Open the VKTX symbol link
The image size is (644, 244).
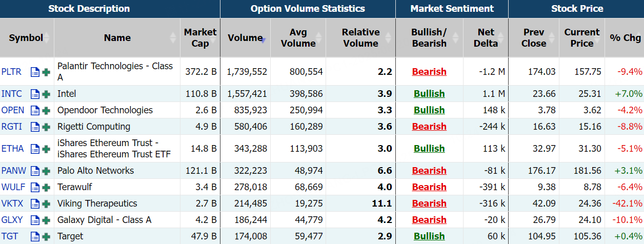tap(12, 204)
